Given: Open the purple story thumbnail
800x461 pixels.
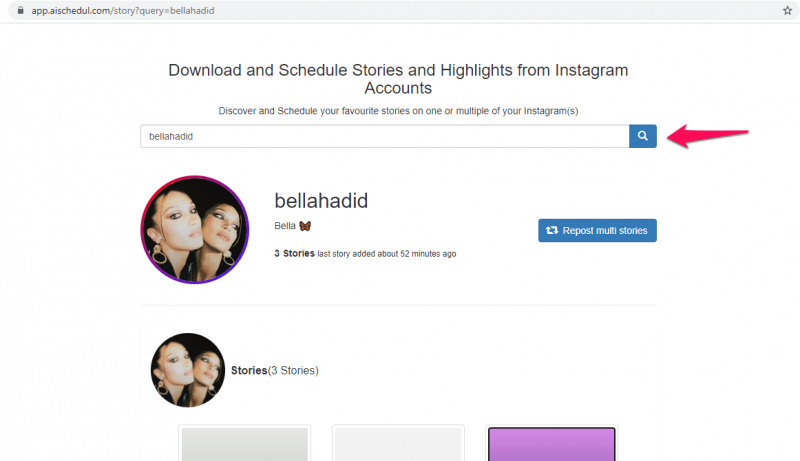Looking at the screenshot, I should (552, 444).
